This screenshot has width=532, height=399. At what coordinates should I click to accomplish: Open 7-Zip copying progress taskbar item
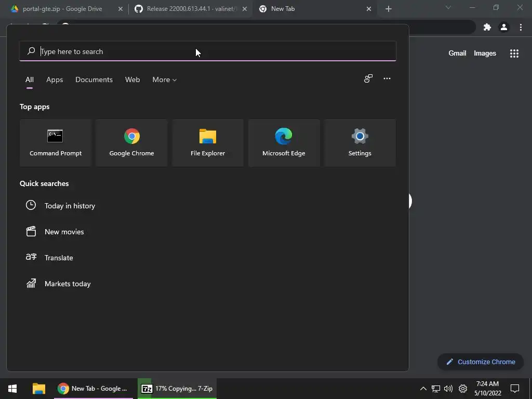point(177,389)
